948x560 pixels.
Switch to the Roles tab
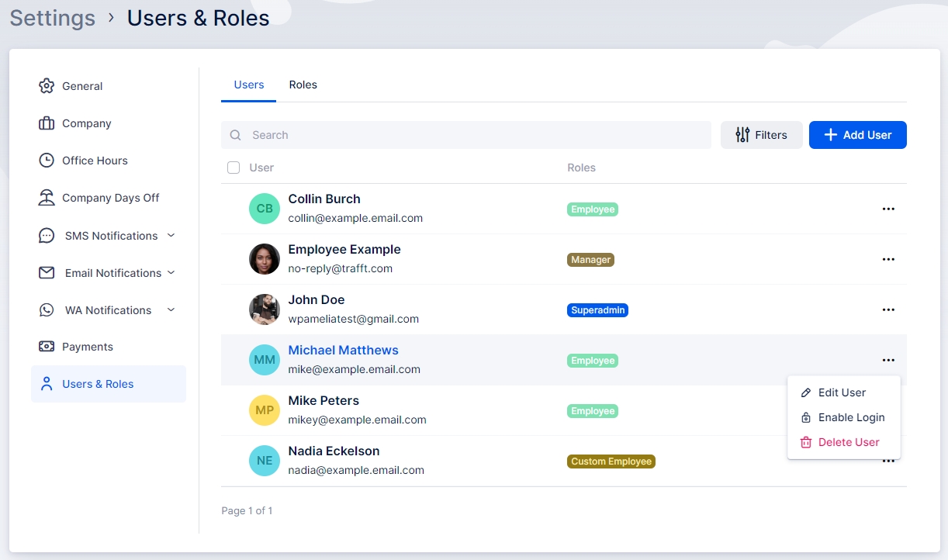point(303,85)
